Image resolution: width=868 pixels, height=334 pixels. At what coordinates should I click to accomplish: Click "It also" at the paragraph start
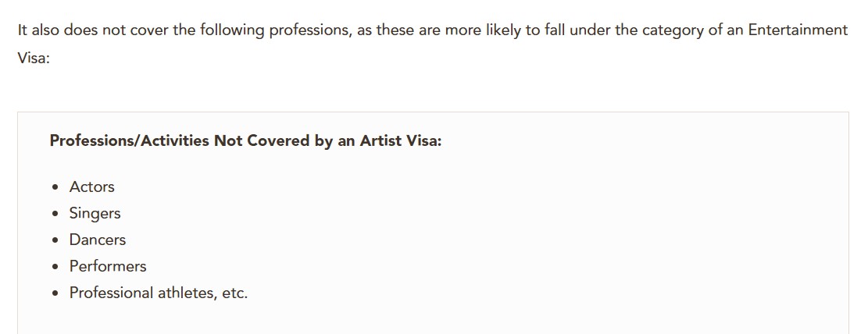[x=39, y=30]
